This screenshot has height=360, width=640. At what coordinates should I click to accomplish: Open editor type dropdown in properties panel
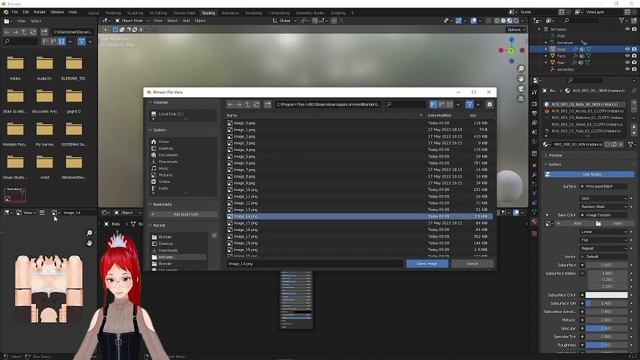coord(537,80)
